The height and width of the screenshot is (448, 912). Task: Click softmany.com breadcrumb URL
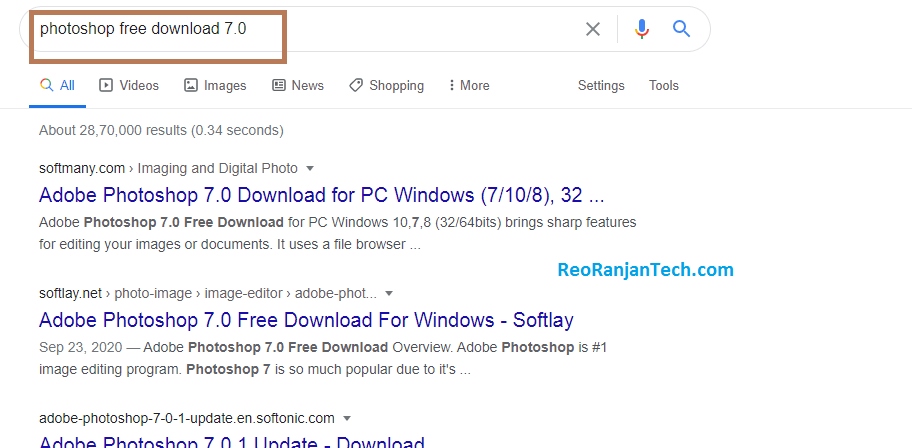(x=82, y=168)
